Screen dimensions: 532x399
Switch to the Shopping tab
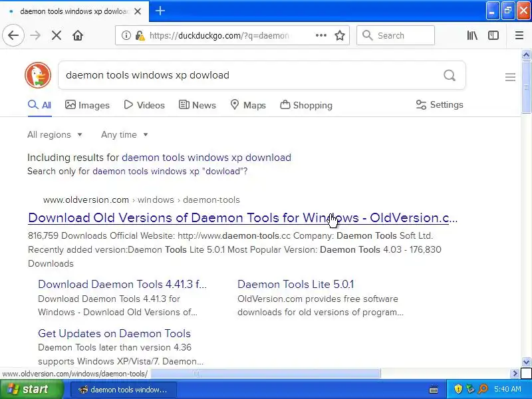[x=306, y=105]
